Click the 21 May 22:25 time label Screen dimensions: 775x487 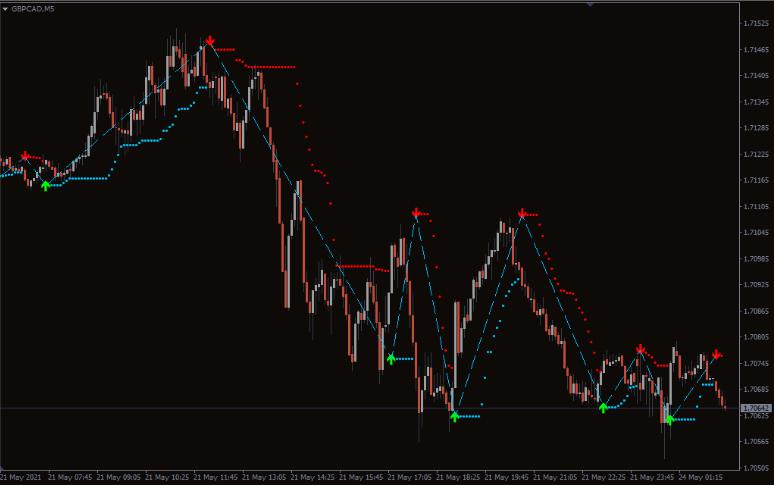(x=603, y=478)
